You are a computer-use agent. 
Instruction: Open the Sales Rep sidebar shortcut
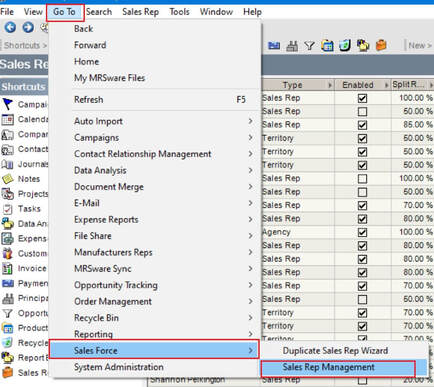pos(25,373)
